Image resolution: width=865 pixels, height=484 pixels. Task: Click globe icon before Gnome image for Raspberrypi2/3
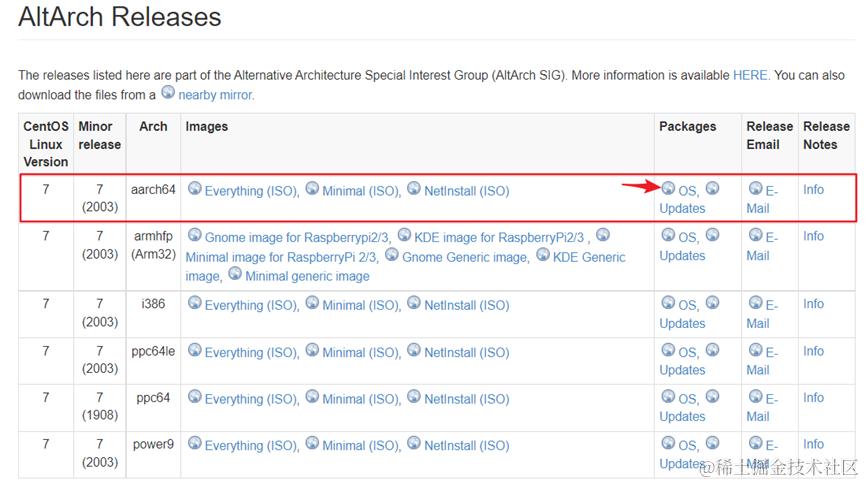click(x=194, y=235)
